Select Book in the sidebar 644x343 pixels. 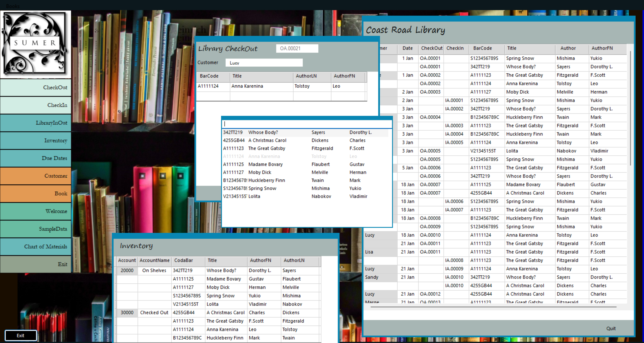(x=36, y=194)
